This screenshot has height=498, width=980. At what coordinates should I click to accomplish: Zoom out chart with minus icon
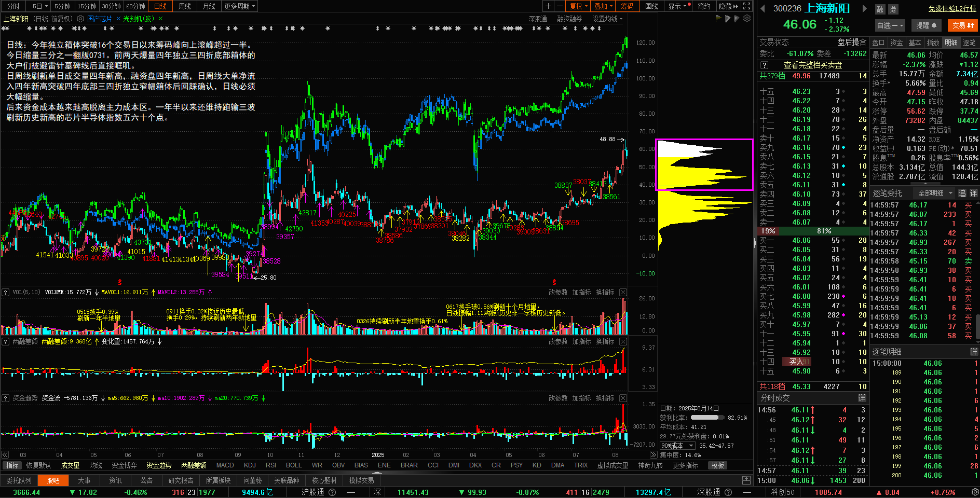click(560, 6)
